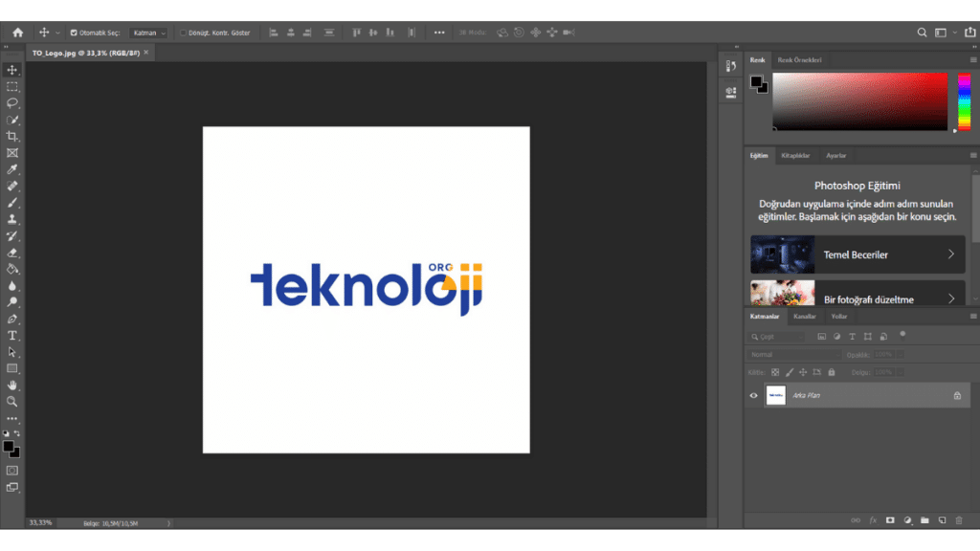Select the Clone Stamp tool
Viewport: 980px width, 551px height.
pos(11,219)
